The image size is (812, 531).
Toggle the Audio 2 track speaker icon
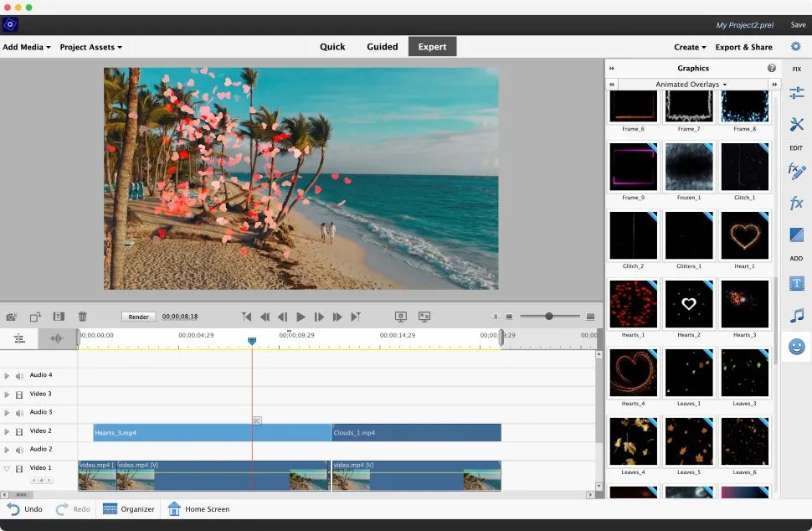point(19,450)
